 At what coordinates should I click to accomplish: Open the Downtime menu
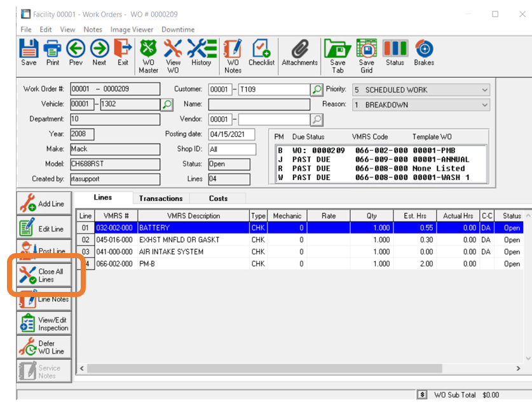tap(177, 29)
